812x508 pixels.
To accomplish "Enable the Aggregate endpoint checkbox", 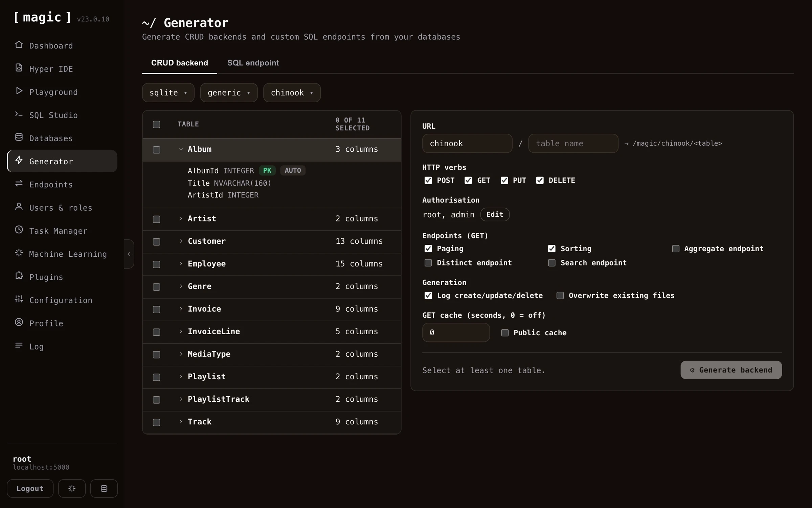I will (x=676, y=249).
